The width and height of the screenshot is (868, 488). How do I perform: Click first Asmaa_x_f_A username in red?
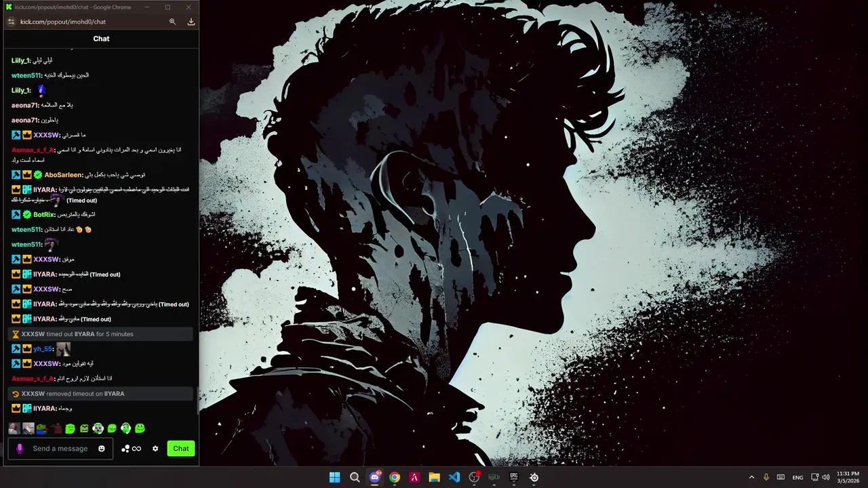point(32,150)
